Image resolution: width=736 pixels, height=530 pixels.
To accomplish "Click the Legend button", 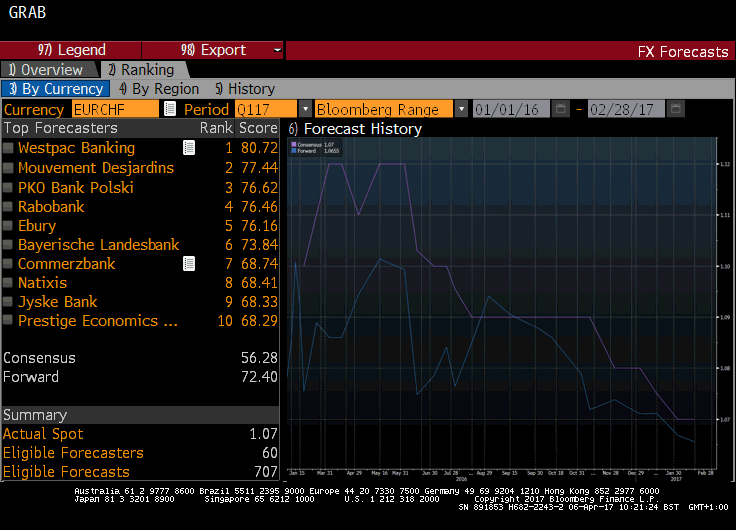I will pos(71,50).
